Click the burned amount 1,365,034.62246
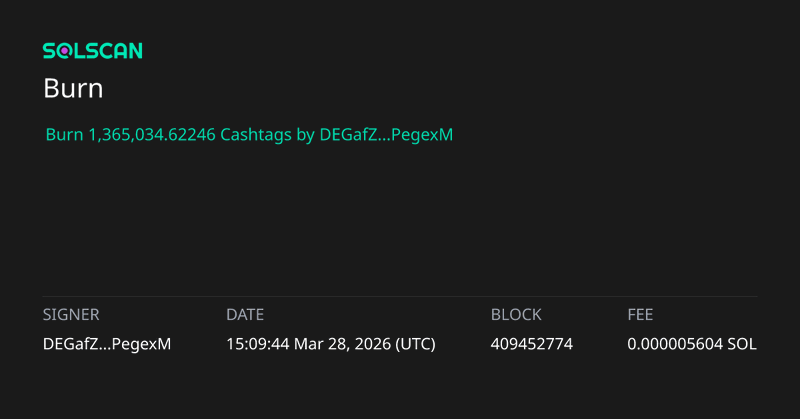 point(151,134)
